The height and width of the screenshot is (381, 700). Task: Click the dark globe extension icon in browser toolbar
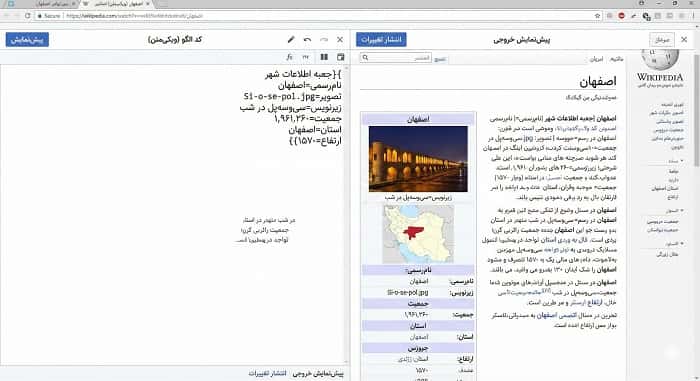(x=646, y=16)
